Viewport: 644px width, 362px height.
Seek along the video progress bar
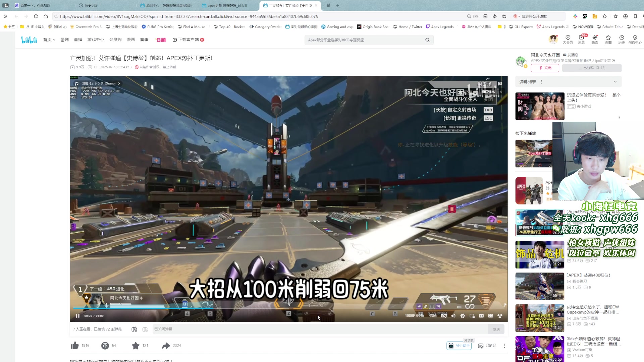pyautogui.click(x=288, y=308)
